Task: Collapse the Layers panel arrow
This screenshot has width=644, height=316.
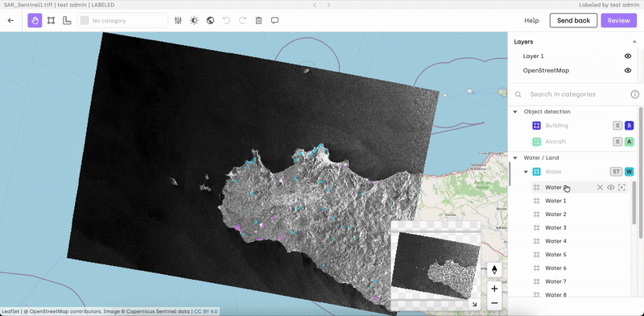Action: click(634, 42)
